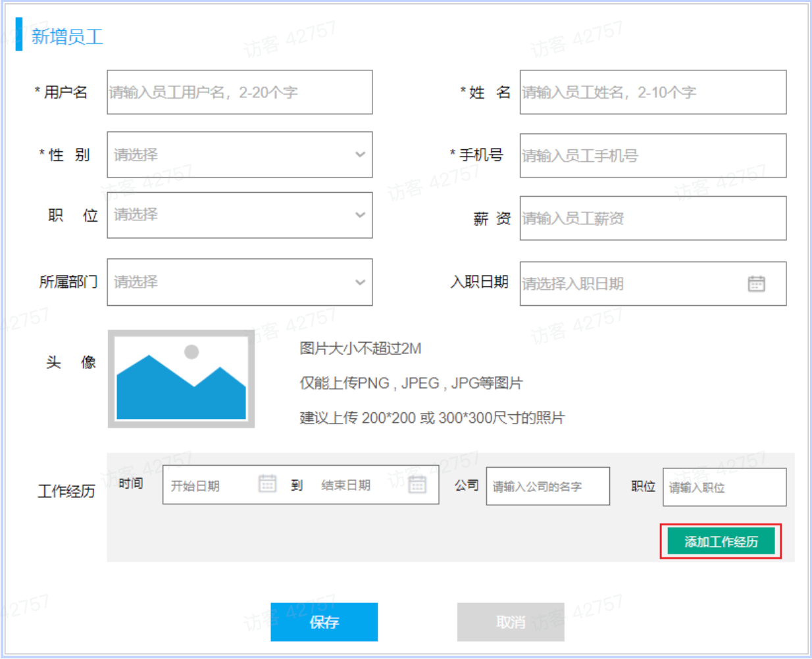Click the 取消 button
Viewport: 812px width, 659px height.
point(510,622)
